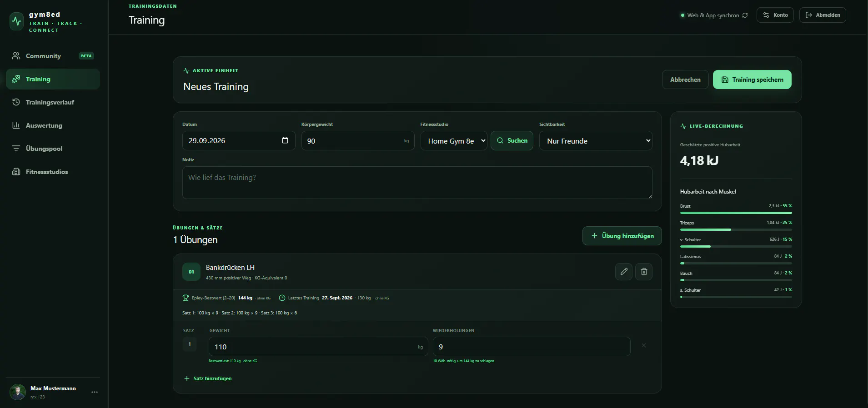This screenshot has width=868, height=408.
Task: Click the Aktive Einheit pulse icon
Action: coord(186,71)
